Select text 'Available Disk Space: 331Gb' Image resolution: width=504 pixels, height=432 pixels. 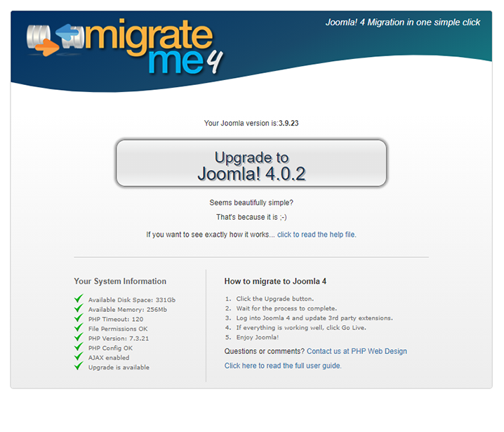tap(132, 300)
